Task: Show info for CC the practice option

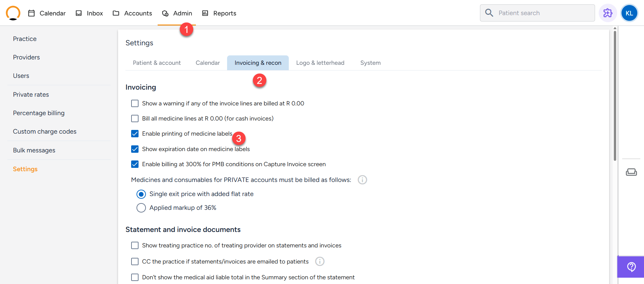Action: point(320,262)
